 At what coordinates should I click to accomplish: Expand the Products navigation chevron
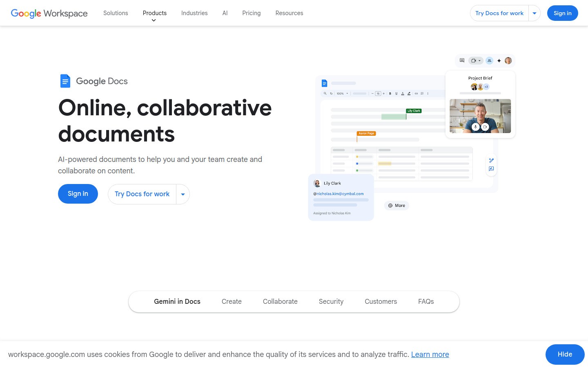coord(154,20)
